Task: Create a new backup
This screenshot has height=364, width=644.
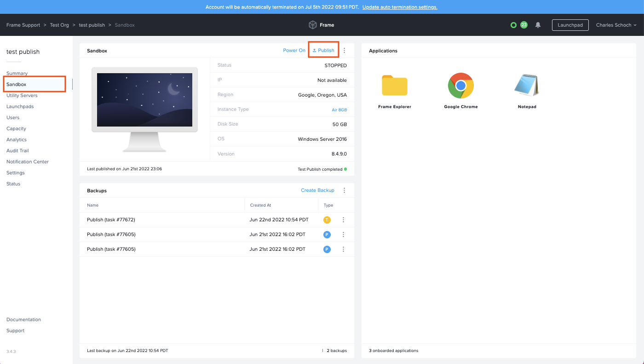Action: 317,190
